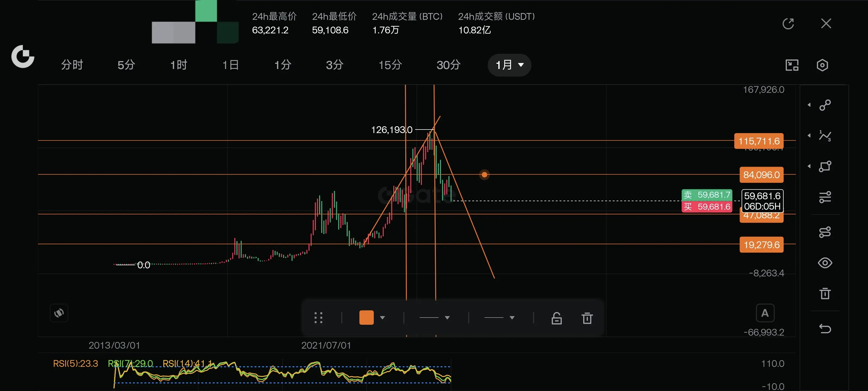Switch to the 30分 timeframe
The image size is (868, 391).
pyautogui.click(x=448, y=65)
